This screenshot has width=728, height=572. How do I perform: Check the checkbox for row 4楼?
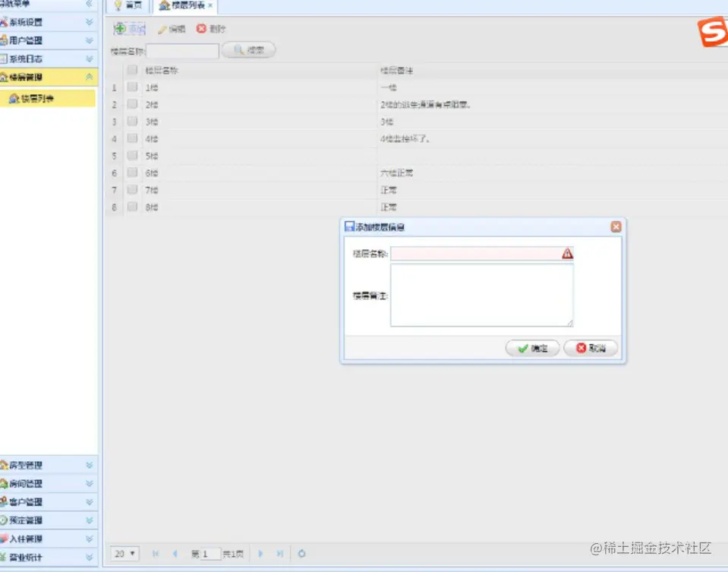click(132, 138)
